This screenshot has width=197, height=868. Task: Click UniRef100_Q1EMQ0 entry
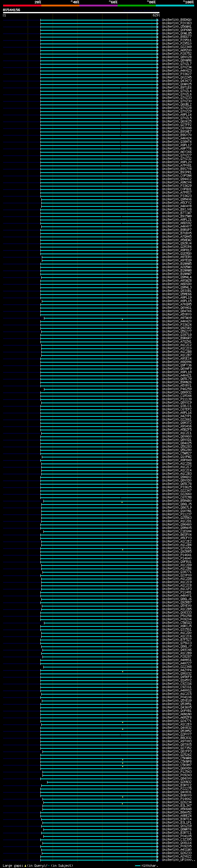click(x=176, y=253)
